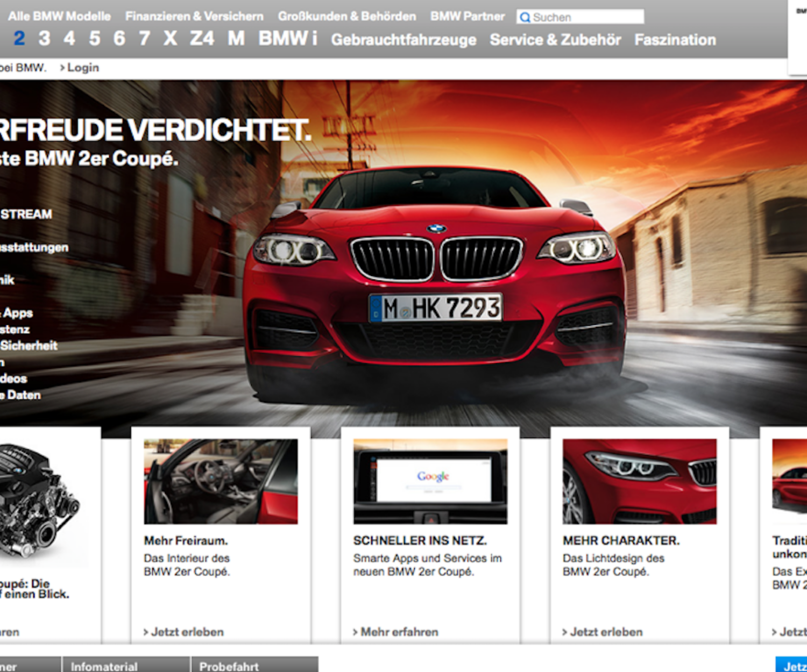Open the Infomaterial tab
The width and height of the screenshot is (807, 672).
tap(104, 667)
